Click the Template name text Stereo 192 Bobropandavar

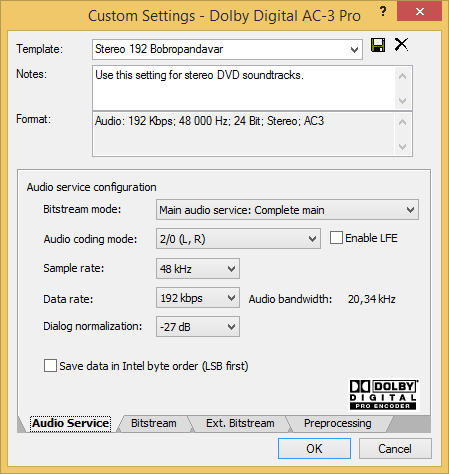coord(159,49)
